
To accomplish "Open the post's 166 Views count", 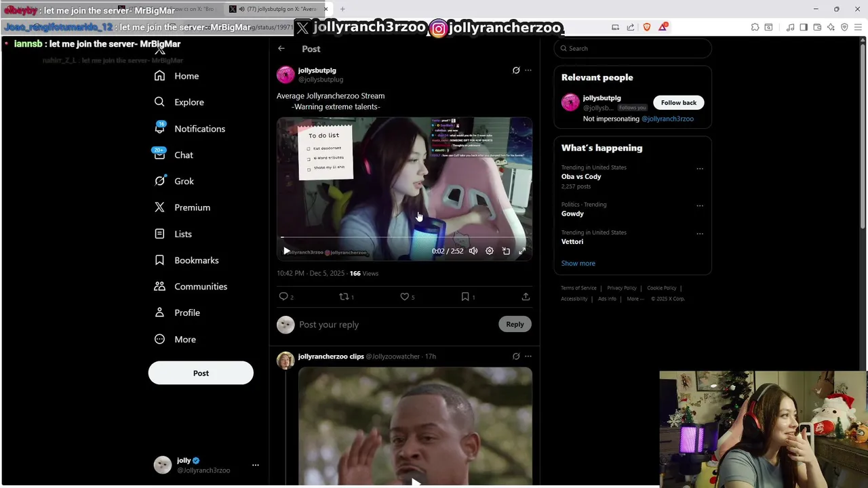I will (364, 273).
